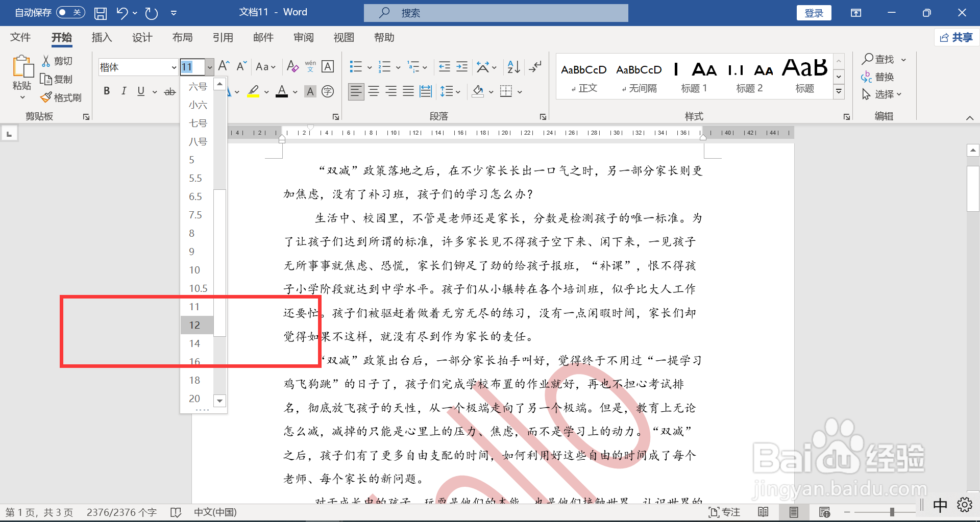Collapse the font size dropdown arrow
Screen dimensions: 980x522
(x=209, y=67)
